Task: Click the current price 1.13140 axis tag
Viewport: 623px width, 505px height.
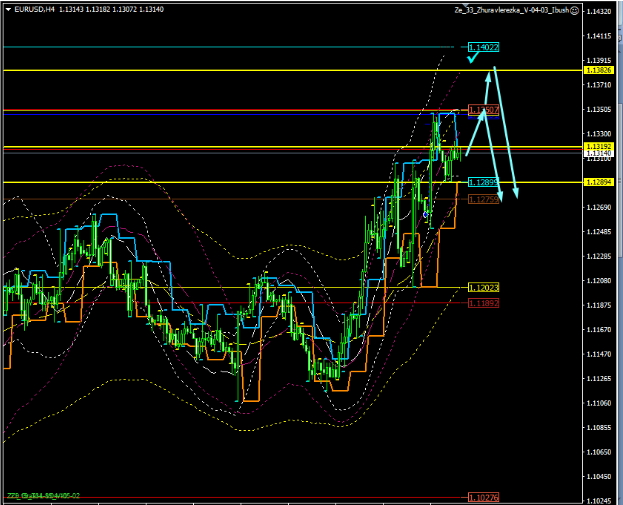Action: tap(600, 153)
